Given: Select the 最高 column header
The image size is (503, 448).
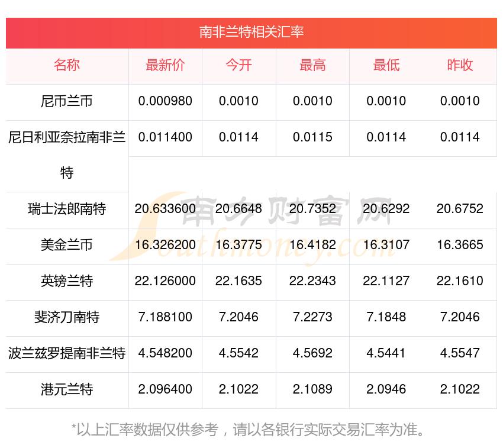Looking at the screenshot, I should [312, 66].
